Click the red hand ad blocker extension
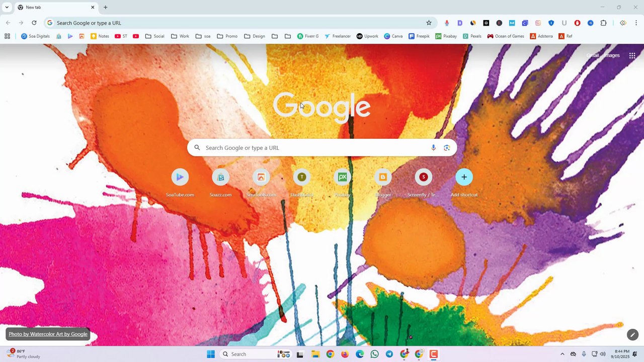The width and height of the screenshot is (644, 362). pos(577,23)
